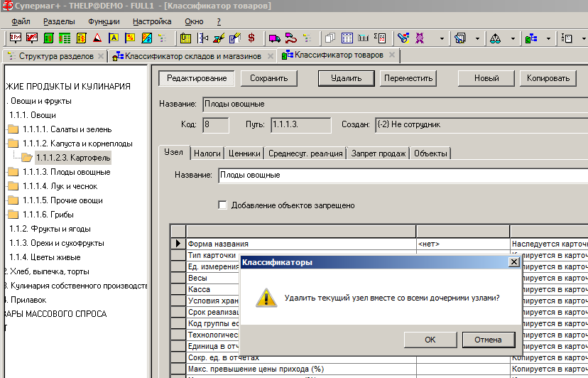The width and height of the screenshot is (588, 378).
Task: Click the hourglass with pencil icon
Action: click(x=219, y=38)
